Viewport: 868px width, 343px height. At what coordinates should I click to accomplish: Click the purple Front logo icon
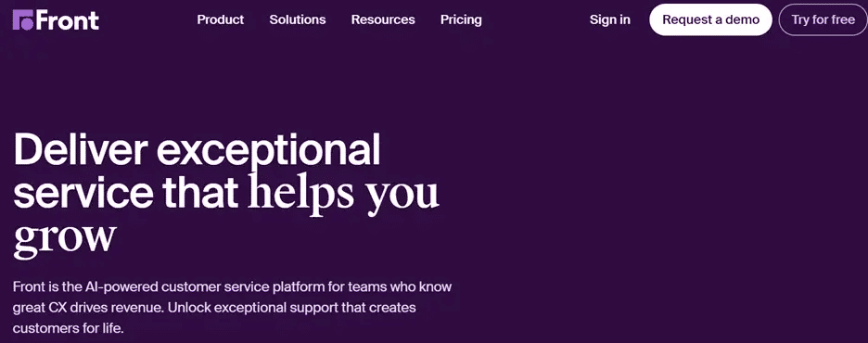pos(23,19)
